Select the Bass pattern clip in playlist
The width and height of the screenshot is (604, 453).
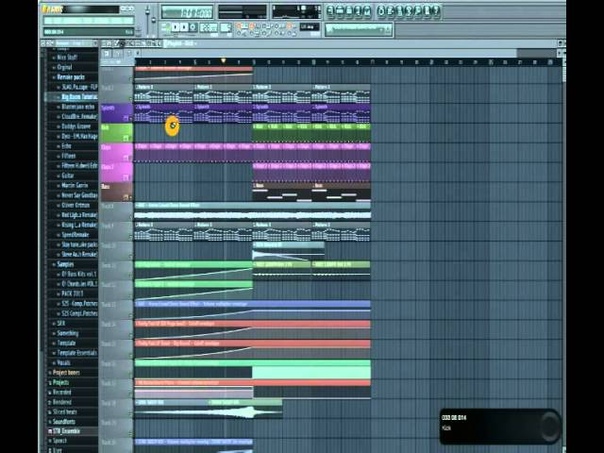click(282, 192)
